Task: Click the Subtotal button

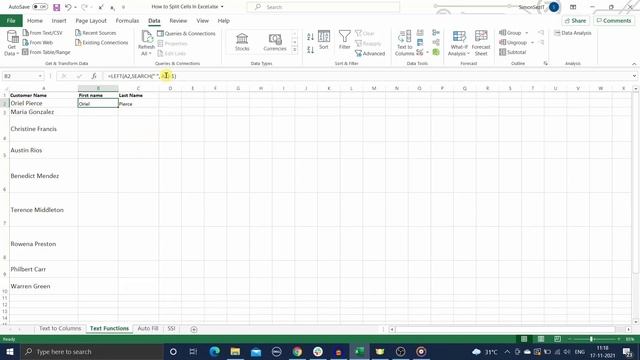Action: pos(513,52)
